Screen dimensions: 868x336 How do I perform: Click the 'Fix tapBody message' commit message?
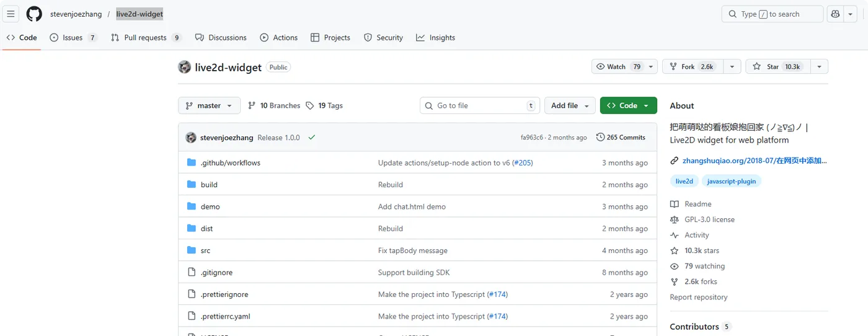point(413,250)
